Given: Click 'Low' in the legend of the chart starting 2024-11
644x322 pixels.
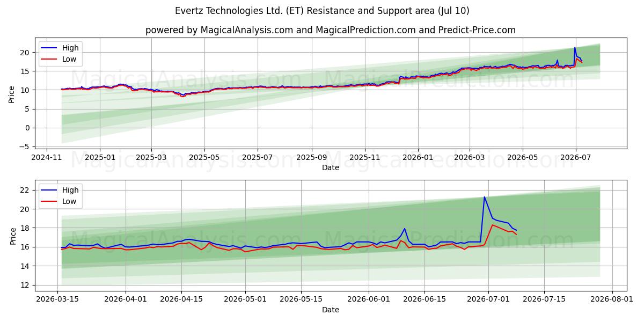Looking at the screenshot, I should point(69,59).
